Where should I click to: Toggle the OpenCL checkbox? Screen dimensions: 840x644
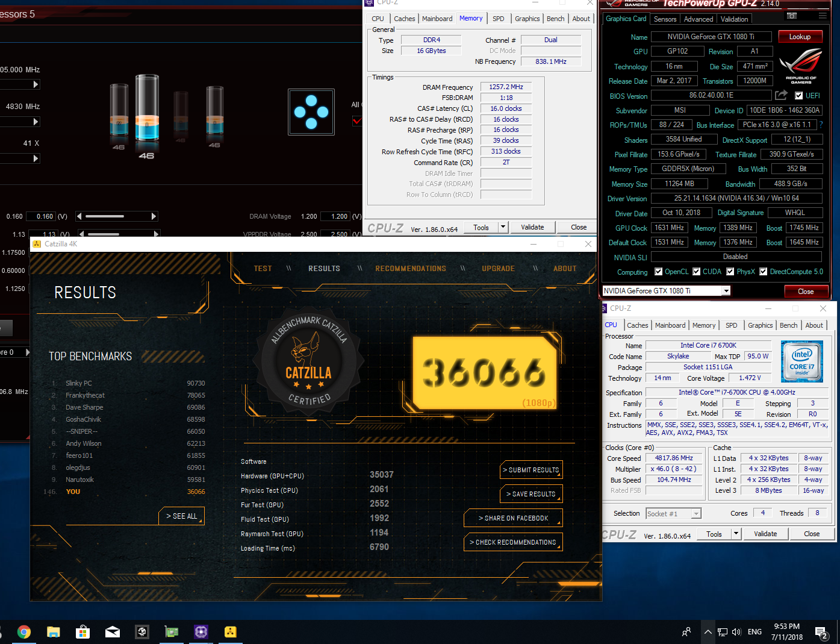tap(659, 272)
